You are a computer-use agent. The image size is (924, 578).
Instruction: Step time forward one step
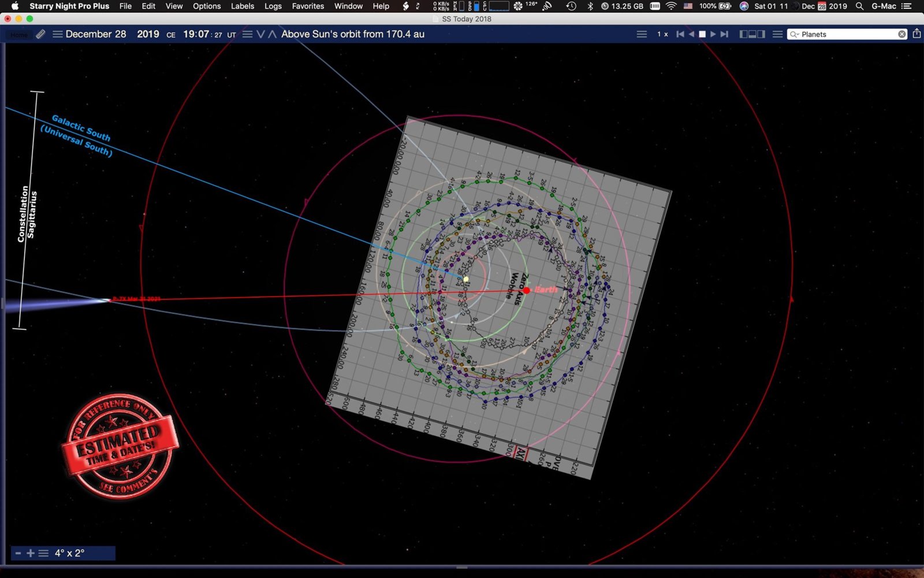pyautogui.click(x=724, y=34)
